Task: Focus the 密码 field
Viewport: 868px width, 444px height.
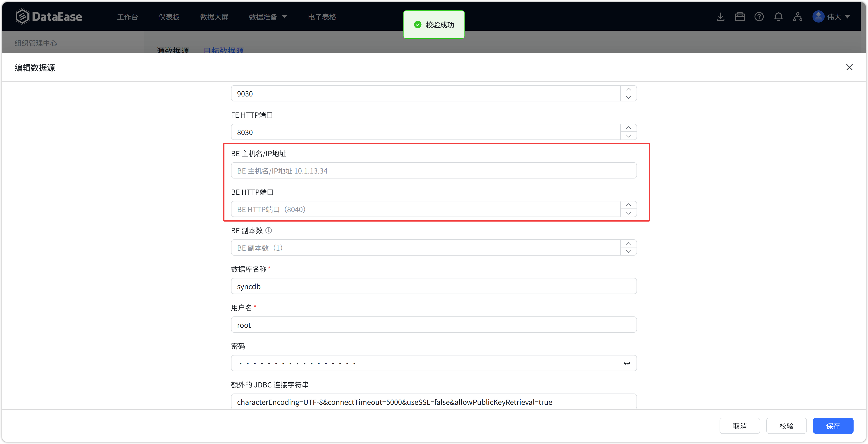Action: coord(434,363)
